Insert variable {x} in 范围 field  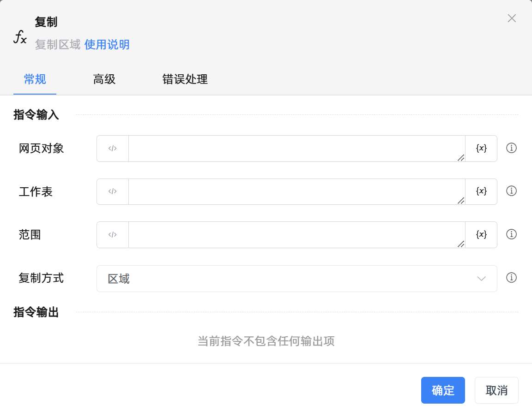point(481,235)
